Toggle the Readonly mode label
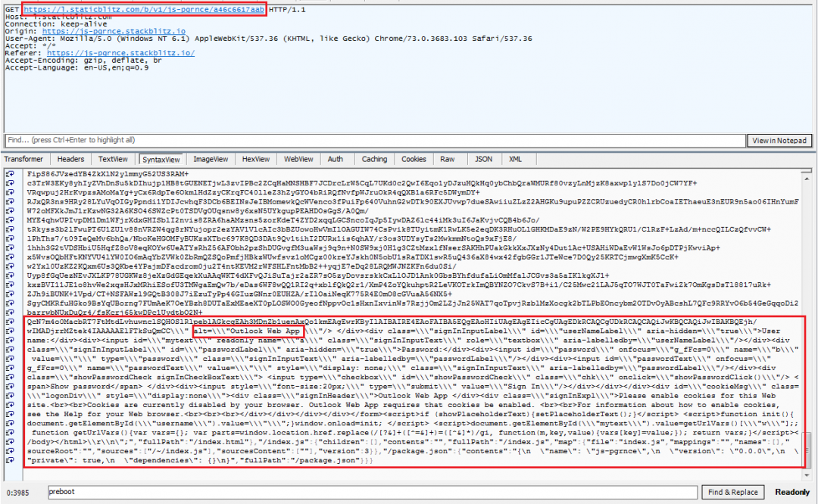 (x=791, y=492)
